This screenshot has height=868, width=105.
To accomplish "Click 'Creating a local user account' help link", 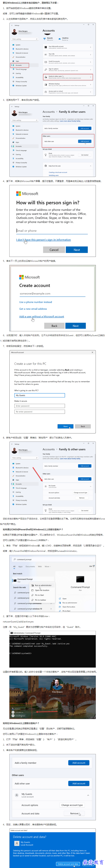I will point(58,172).
